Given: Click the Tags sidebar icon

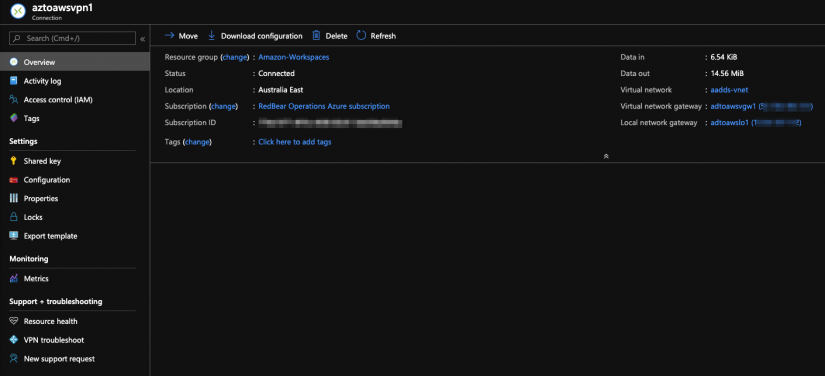Looking at the screenshot, I should (14, 118).
